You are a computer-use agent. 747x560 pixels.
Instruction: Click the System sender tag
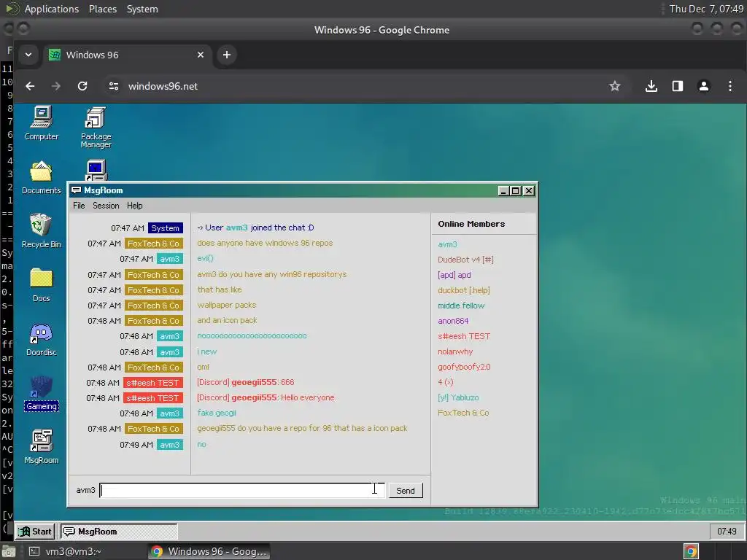tap(166, 228)
